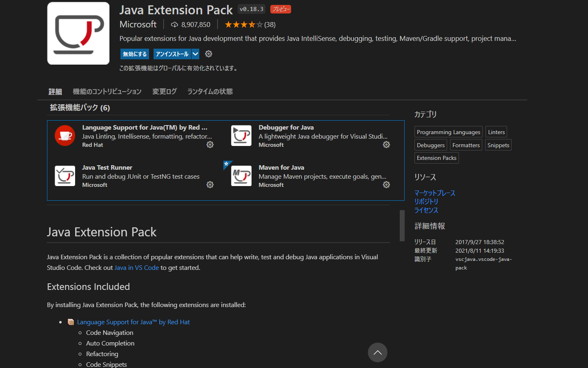Click the 無効にする button

[135, 54]
